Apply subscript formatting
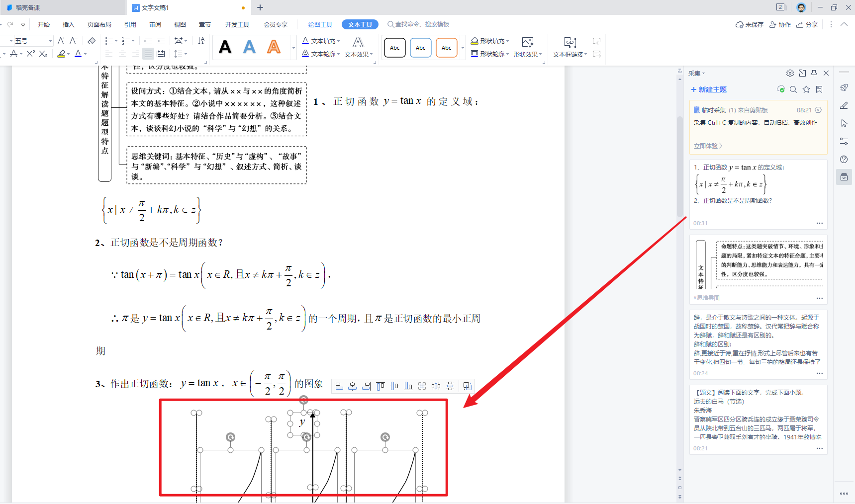Viewport: 855px width, 504px height. (x=43, y=54)
